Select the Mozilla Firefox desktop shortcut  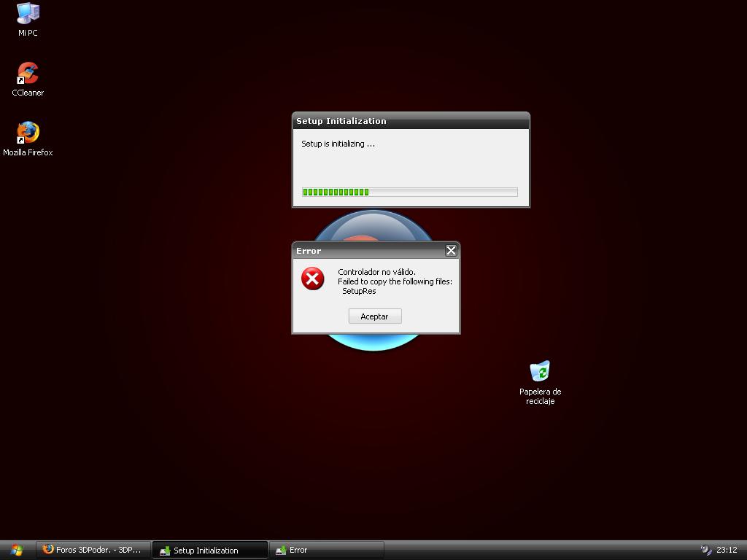[28, 139]
